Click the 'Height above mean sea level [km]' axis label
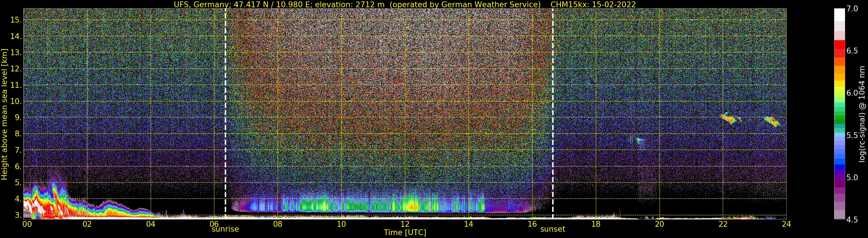The width and height of the screenshot is (868, 238). (4, 114)
